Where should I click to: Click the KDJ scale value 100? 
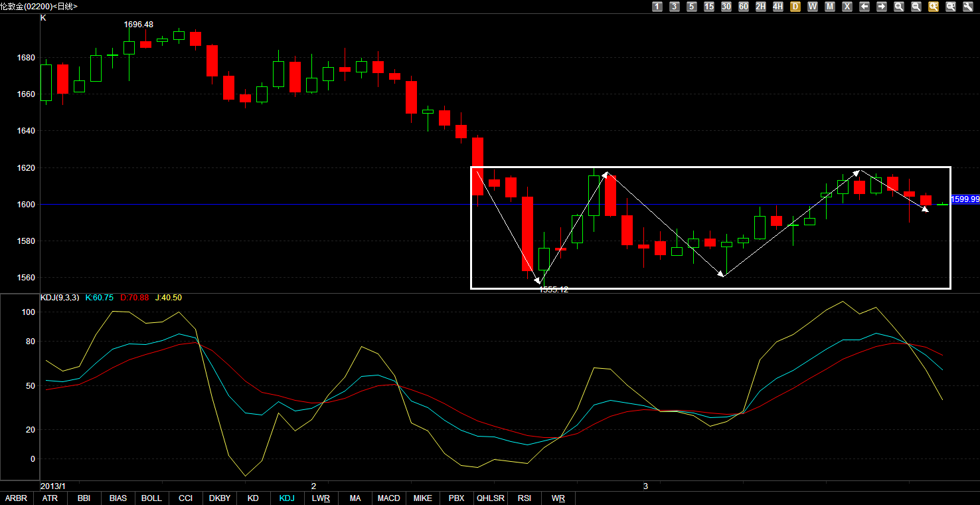(x=28, y=312)
